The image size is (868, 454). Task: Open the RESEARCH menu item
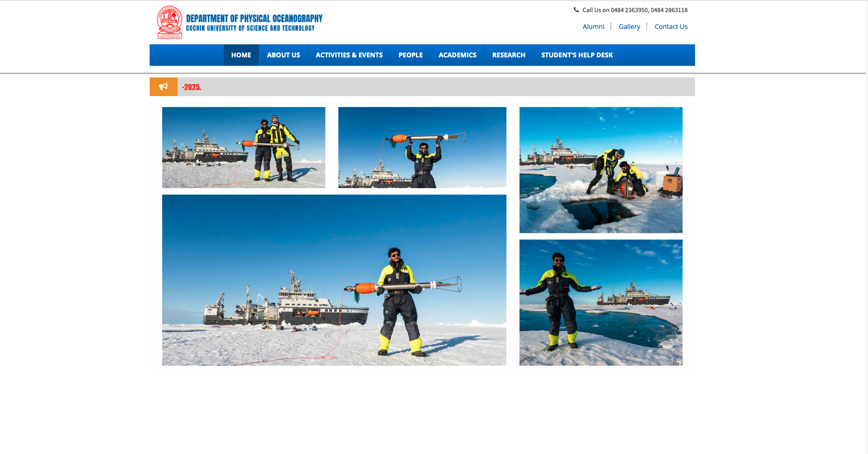point(508,55)
